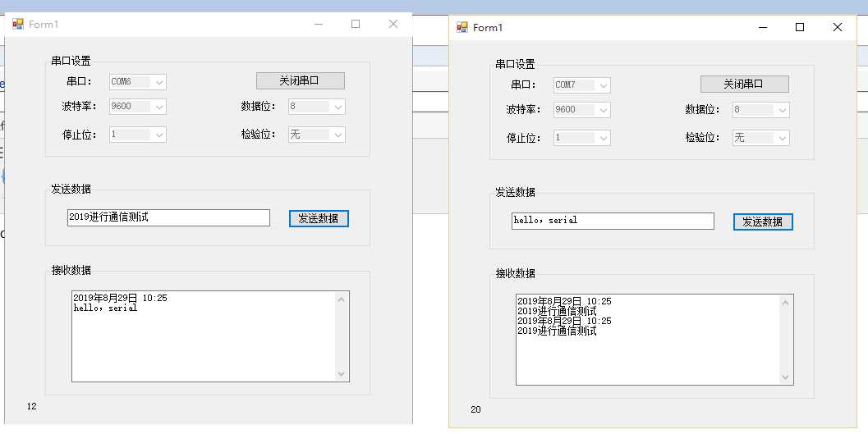Open the parity 无 dropdown in the COM6 window
Image resolution: width=868 pixels, height=434 pixels.
tap(317, 135)
